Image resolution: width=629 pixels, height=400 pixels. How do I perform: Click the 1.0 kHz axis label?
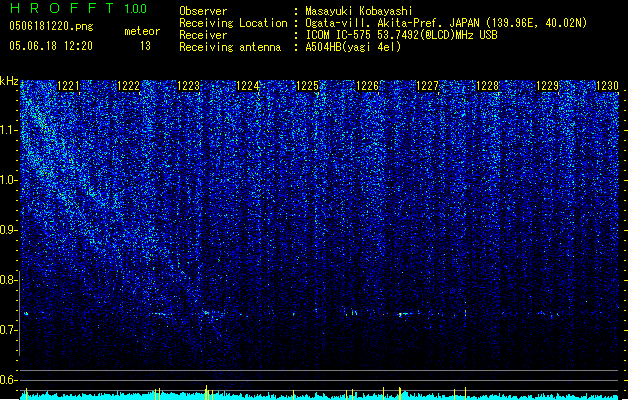[x=9, y=180]
